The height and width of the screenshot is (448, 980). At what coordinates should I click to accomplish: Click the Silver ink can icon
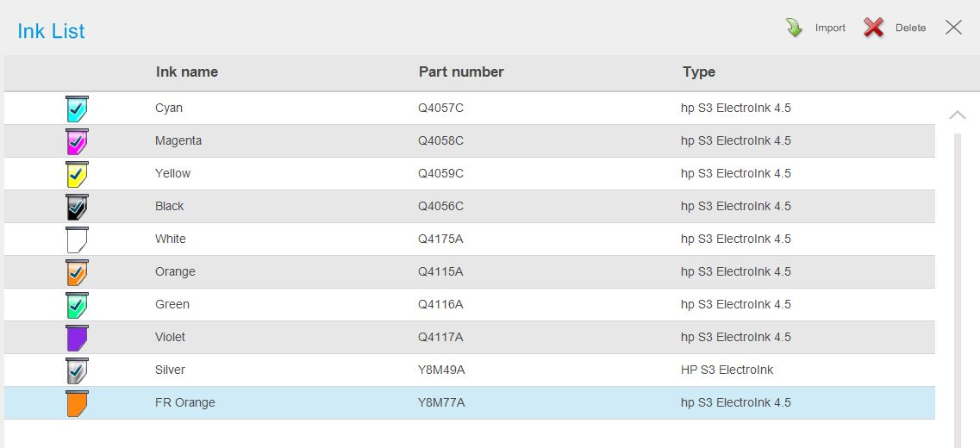(77, 370)
